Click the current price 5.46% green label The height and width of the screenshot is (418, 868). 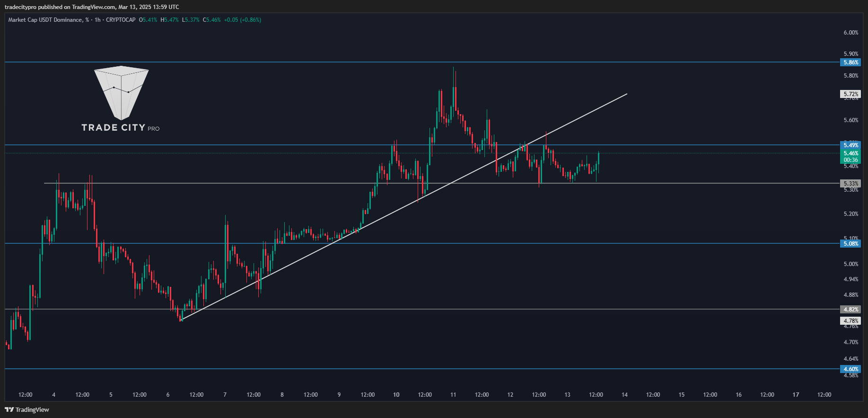tap(850, 153)
